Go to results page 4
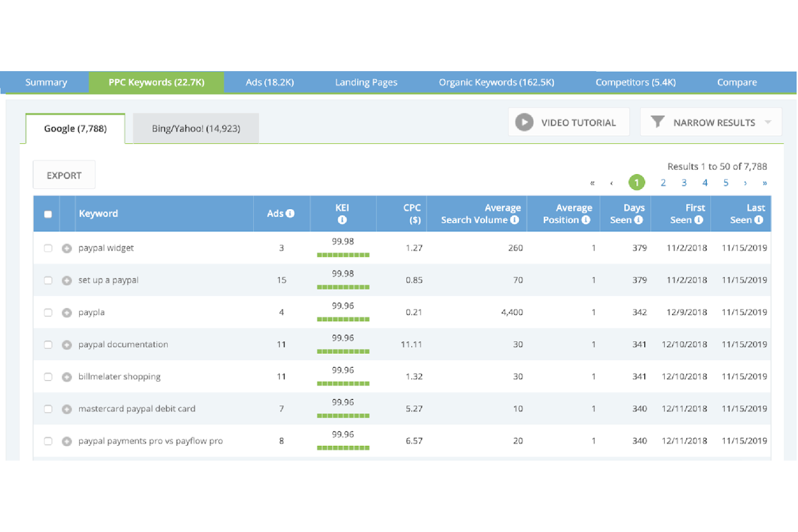 point(705,183)
